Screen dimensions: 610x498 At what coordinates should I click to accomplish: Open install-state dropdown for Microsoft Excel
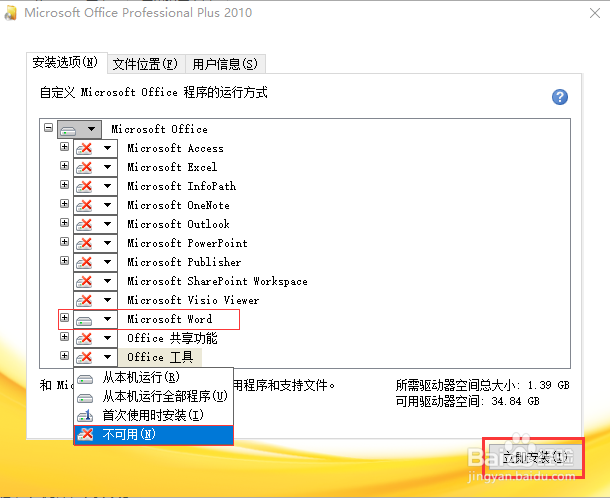click(x=95, y=167)
